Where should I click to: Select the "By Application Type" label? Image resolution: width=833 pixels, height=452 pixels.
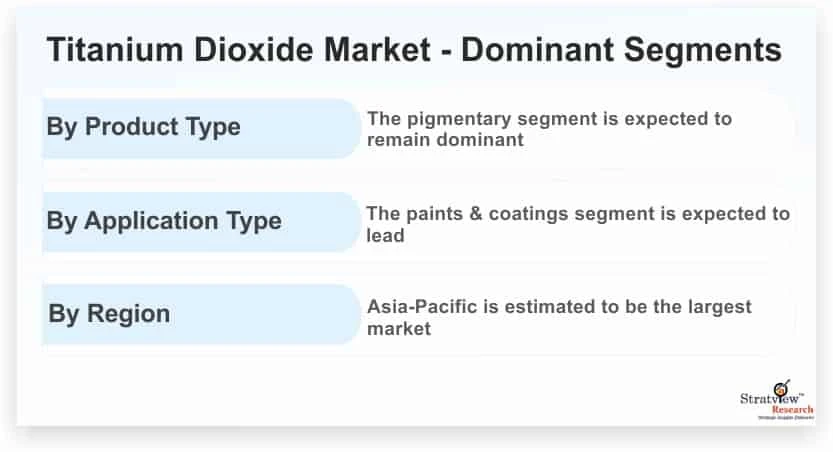click(164, 221)
